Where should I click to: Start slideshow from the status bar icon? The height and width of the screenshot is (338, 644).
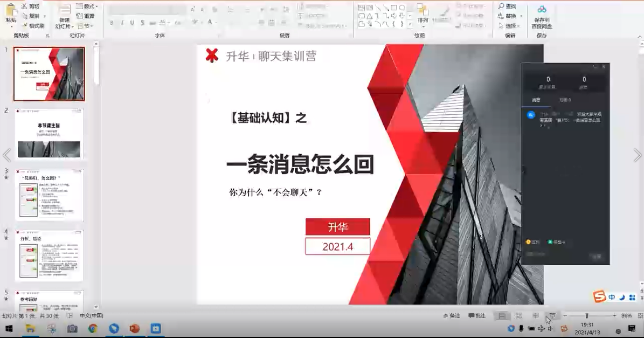552,316
